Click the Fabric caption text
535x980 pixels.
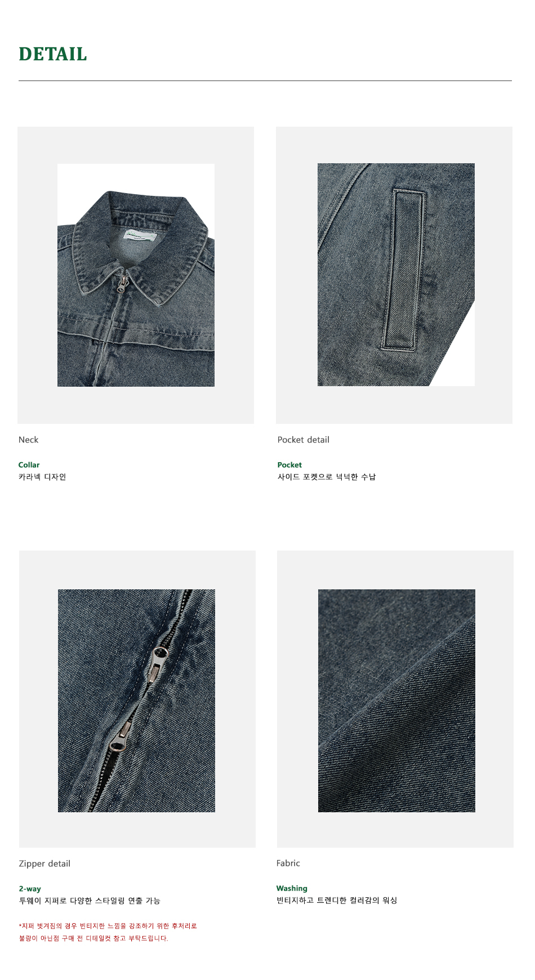(x=288, y=863)
